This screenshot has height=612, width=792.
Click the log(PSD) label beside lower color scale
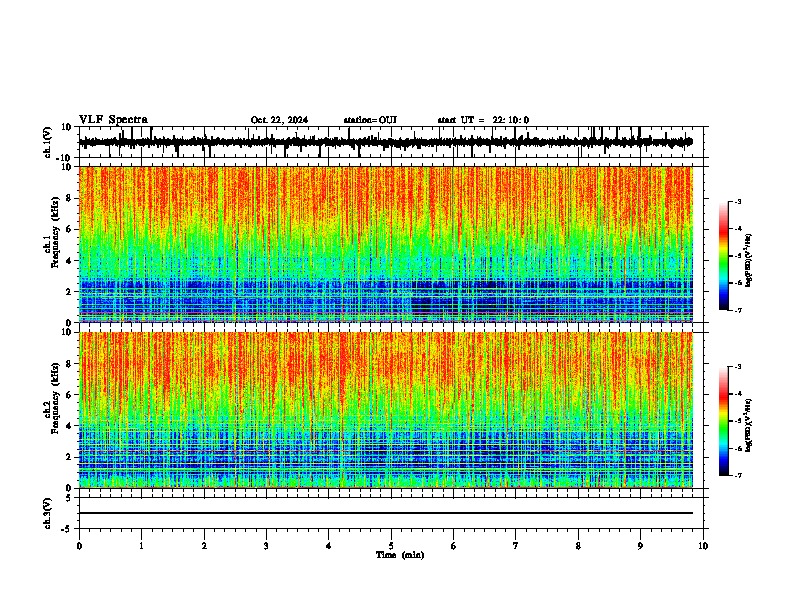pyautogui.click(x=748, y=425)
